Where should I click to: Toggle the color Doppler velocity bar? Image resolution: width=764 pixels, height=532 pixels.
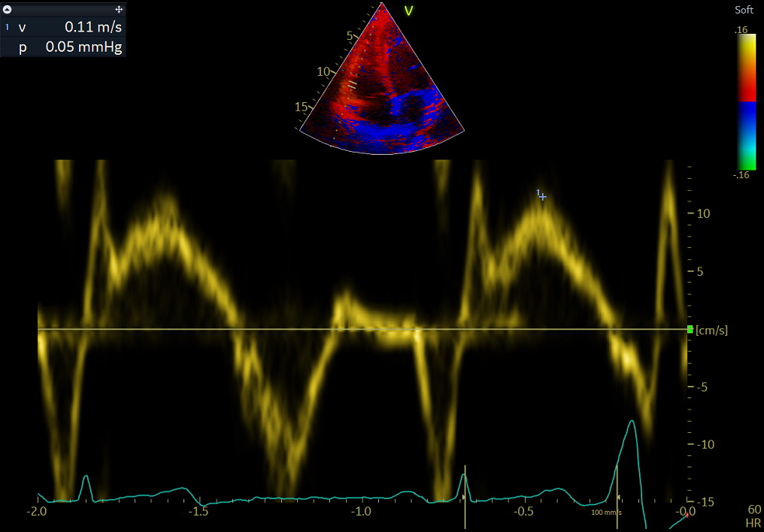747,101
